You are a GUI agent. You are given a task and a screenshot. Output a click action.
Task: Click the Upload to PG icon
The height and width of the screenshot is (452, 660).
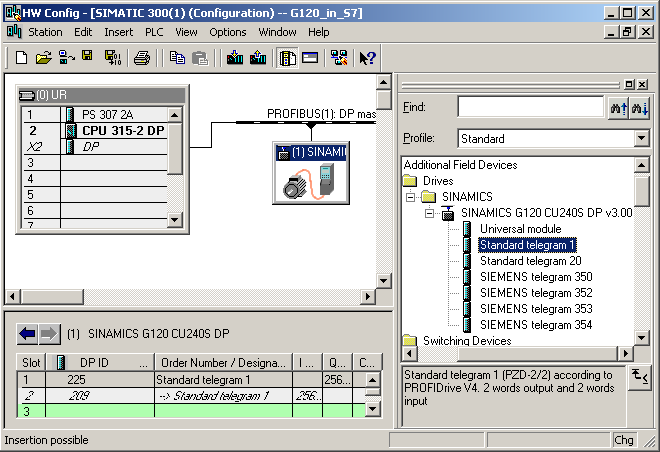(x=258, y=58)
